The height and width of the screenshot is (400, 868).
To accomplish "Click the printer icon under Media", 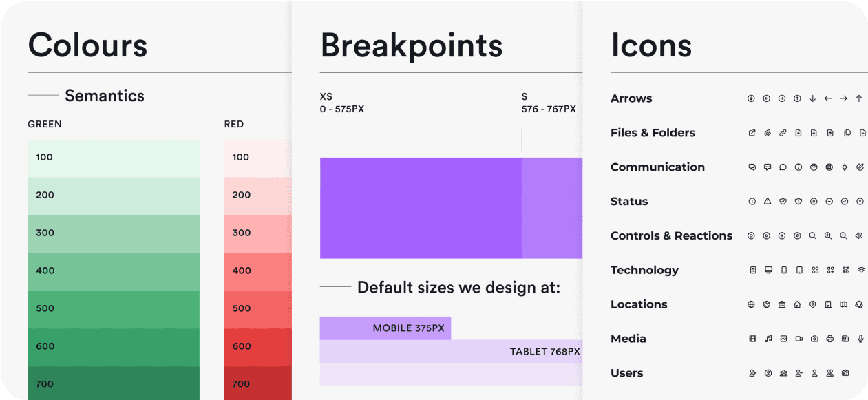I will pyautogui.click(x=828, y=338).
